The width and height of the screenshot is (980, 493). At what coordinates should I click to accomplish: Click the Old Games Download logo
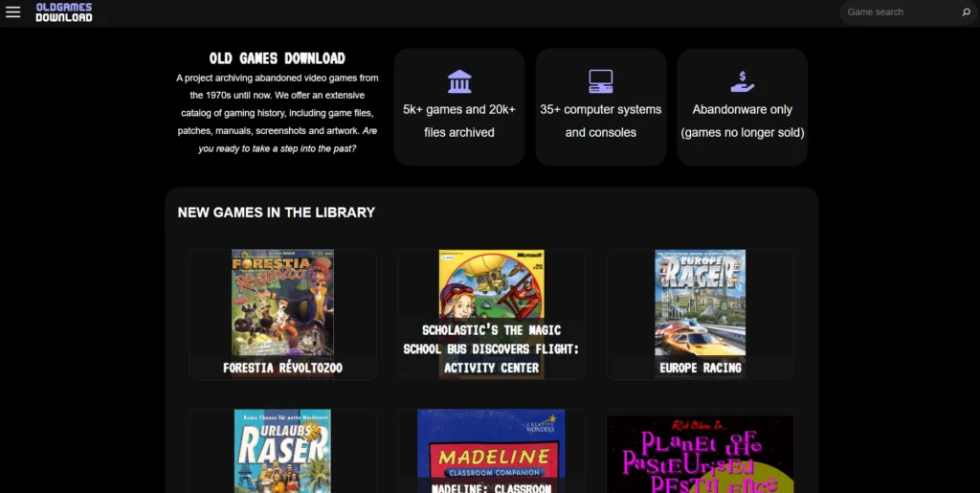[64, 11]
